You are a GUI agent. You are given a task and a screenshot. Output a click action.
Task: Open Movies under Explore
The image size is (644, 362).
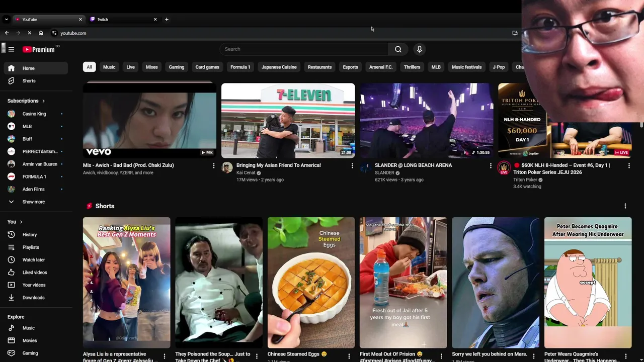click(x=36, y=340)
